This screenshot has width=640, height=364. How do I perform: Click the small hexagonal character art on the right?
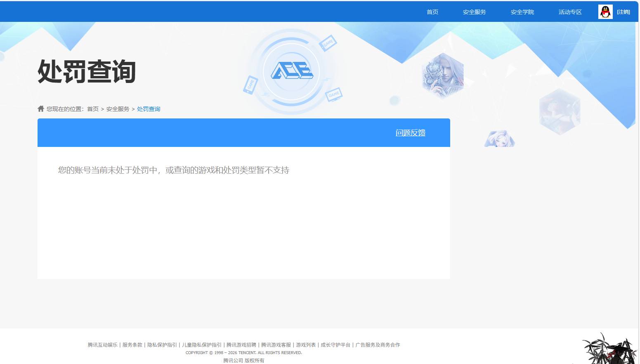pos(560,111)
